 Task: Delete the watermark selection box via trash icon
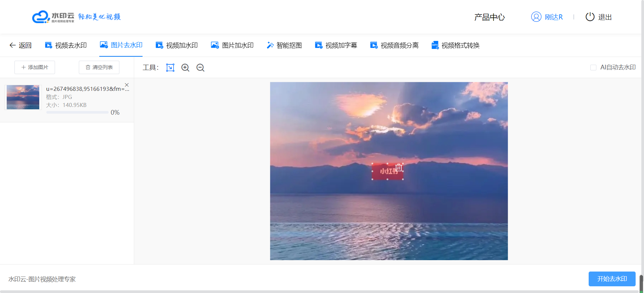pyautogui.click(x=398, y=167)
